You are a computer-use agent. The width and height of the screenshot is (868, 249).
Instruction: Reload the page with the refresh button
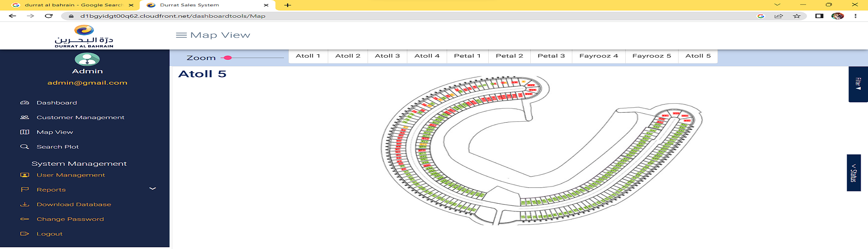tap(49, 16)
